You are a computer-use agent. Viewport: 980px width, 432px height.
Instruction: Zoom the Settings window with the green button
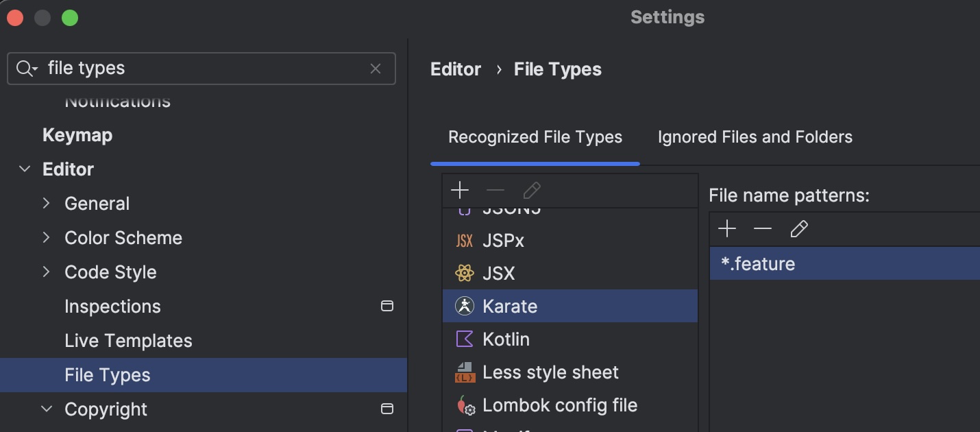point(70,18)
